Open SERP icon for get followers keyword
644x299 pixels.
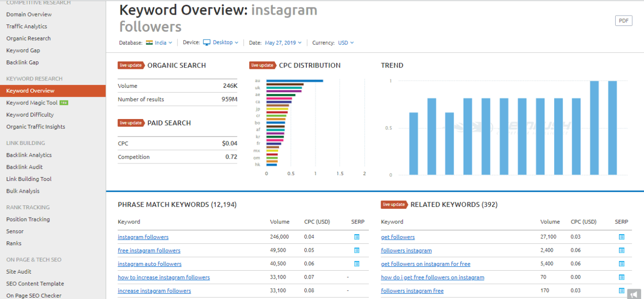(622, 237)
